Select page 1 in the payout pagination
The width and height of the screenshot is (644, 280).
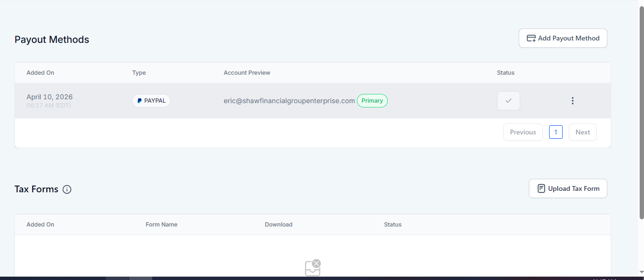tap(555, 132)
